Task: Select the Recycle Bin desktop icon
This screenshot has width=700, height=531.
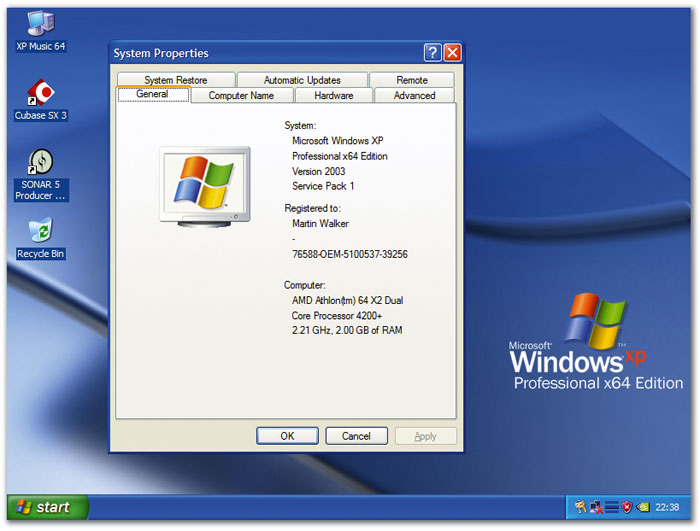Action: pyautogui.click(x=41, y=238)
